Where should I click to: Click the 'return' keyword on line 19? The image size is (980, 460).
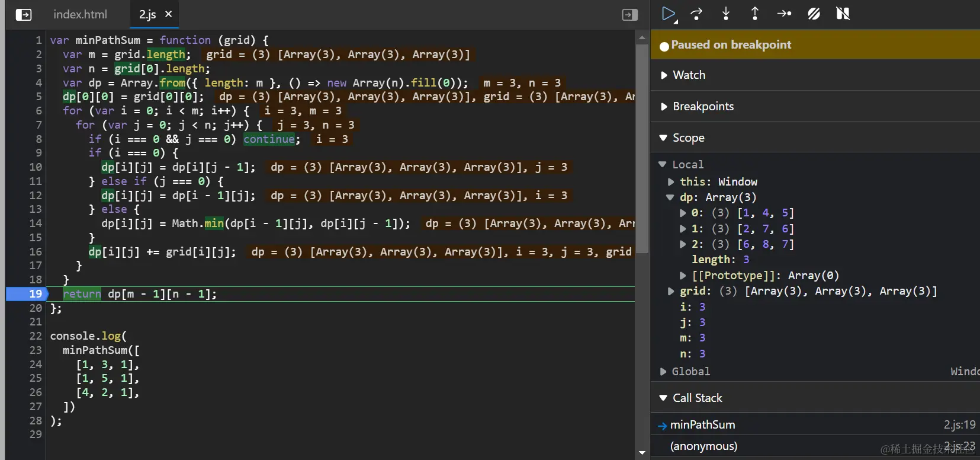(82, 294)
